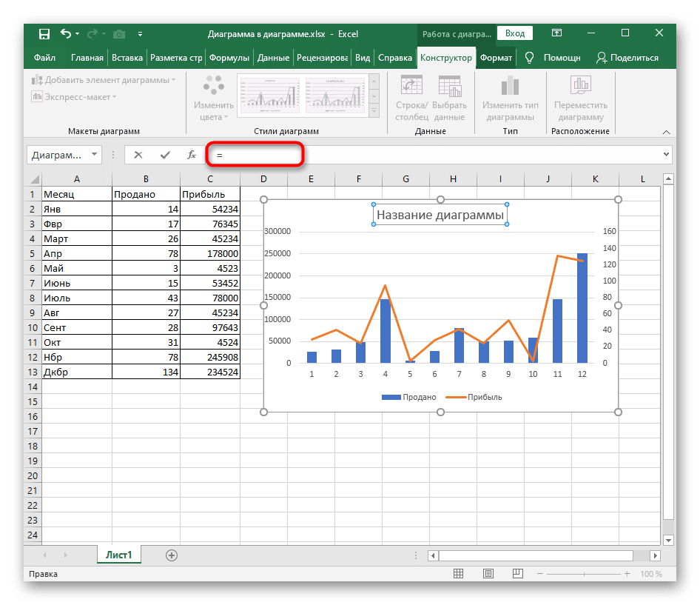Click the Save icon in quick access toolbar
The width and height of the screenshot is (700, 605).
pos(44,34)
